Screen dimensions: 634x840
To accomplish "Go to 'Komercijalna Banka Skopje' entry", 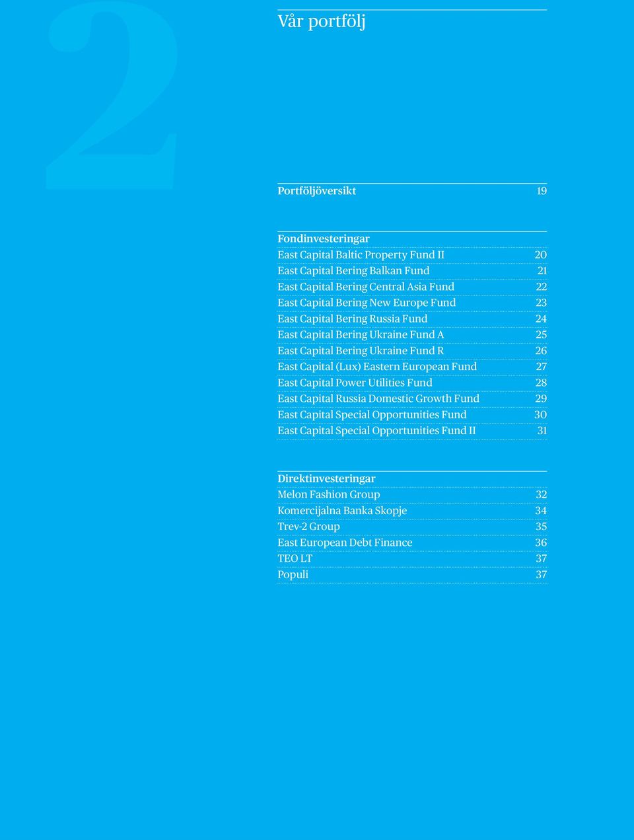I will (x=342, y=511).
